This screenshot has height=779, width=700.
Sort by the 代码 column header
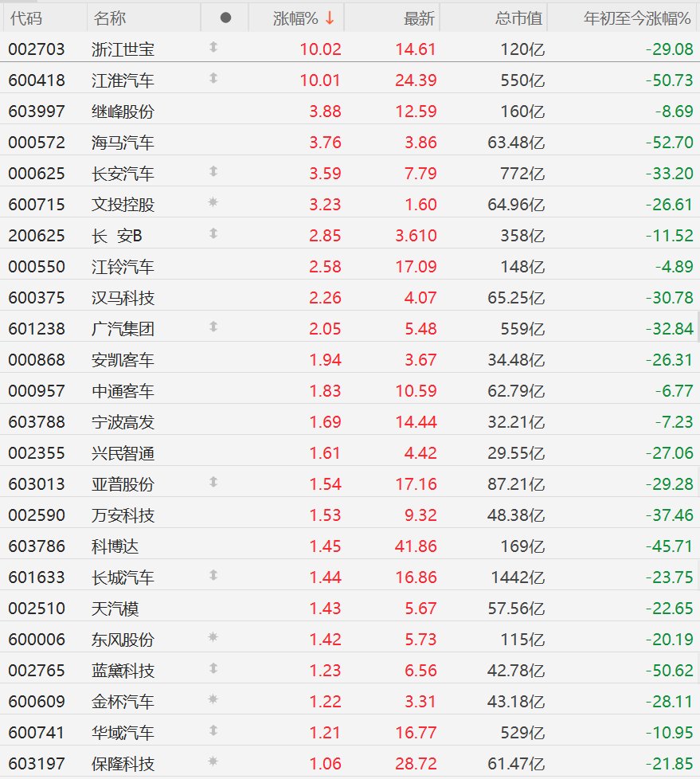click(x=25, y=18)
